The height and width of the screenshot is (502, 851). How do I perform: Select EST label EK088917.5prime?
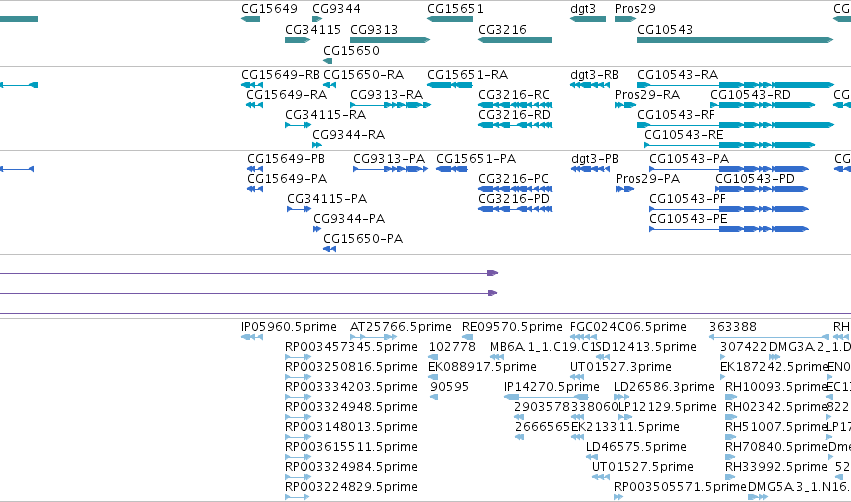(x=482, y=367)
